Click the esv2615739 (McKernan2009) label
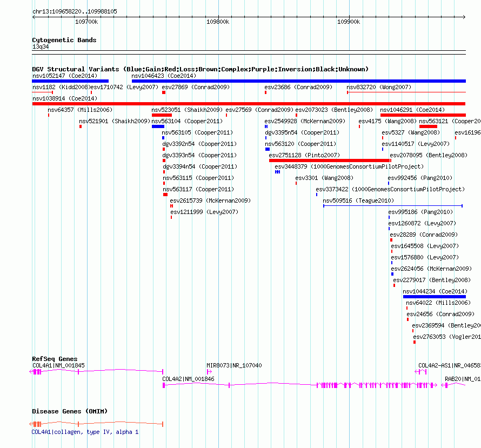Image resolution: width=481 pixels, height=448 pixels. (210, 200)
